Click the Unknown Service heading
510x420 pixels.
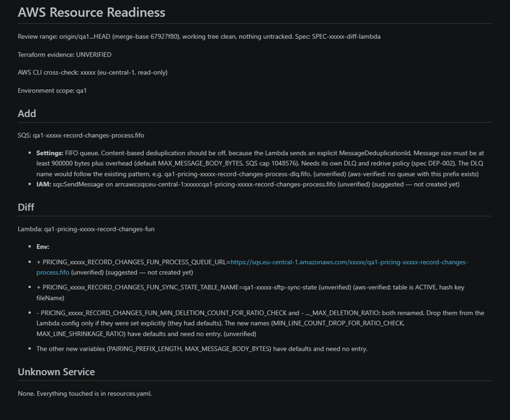pos(56,372)
